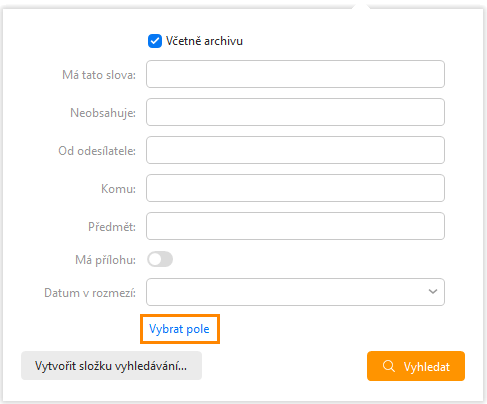
Task: Click the Neobsahuje label
Action: 103,113
